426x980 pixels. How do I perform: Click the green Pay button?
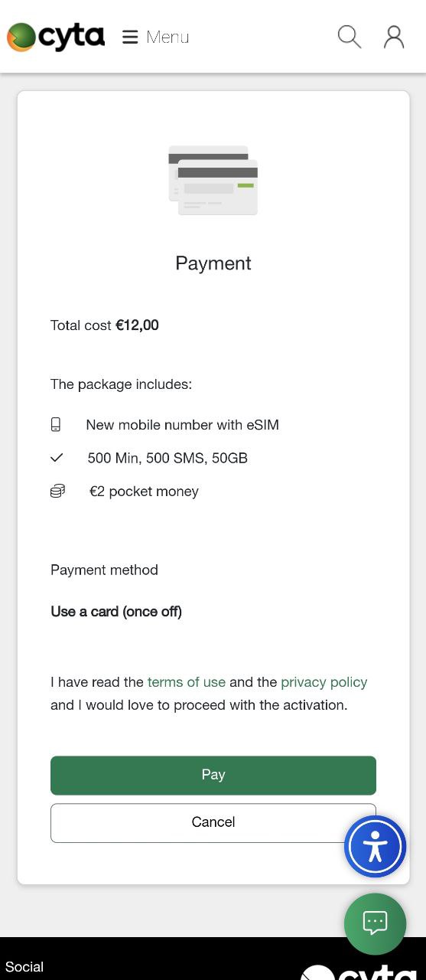pyautogui.click(x=213, y=775)
